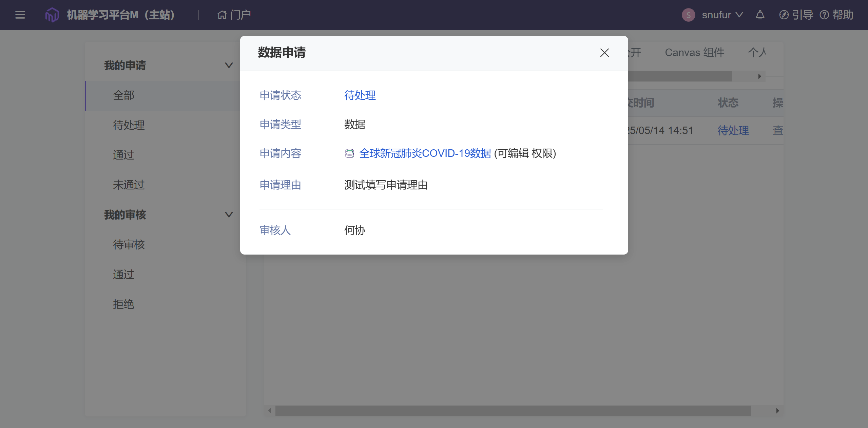Click the 帮助 help icon

click(x=824, y=15)
